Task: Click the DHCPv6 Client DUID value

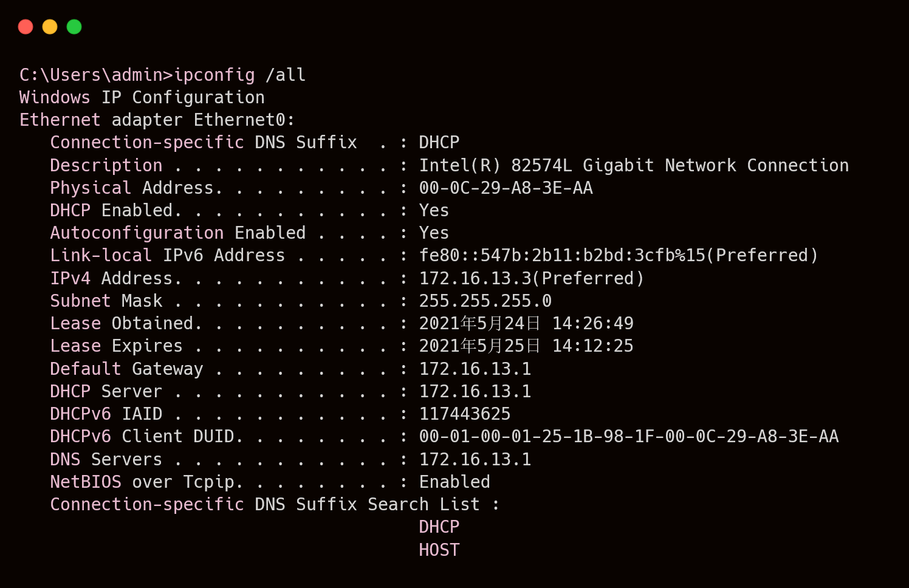Action: pos(629,436)
